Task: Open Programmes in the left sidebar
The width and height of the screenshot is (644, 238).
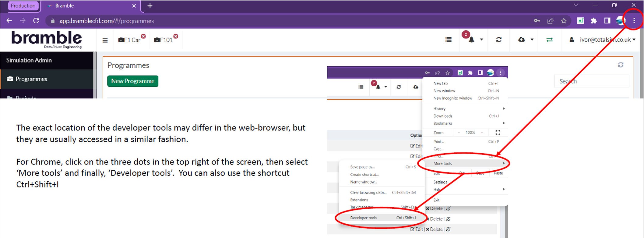Action: point(47,79)
